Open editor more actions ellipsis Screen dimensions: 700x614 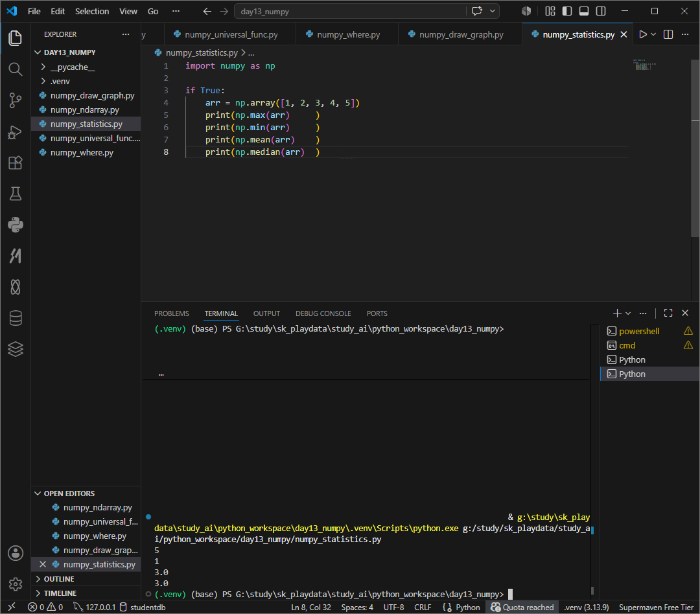coord(685,34)
